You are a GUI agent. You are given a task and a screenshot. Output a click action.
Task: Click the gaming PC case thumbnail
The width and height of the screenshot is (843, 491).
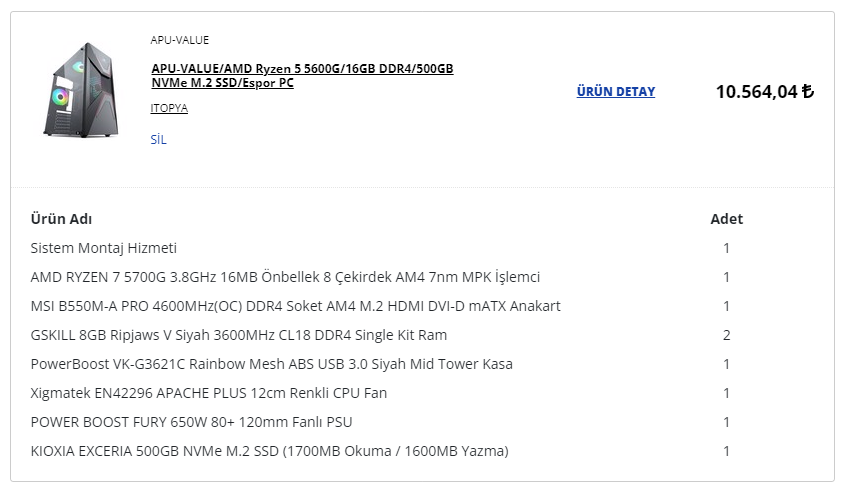click(81, 90)
